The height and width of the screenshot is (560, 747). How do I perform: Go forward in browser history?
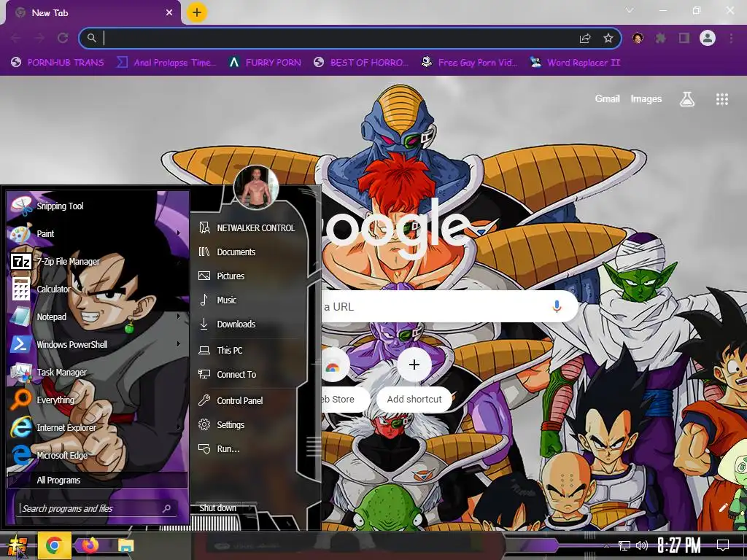coord(39,38)
